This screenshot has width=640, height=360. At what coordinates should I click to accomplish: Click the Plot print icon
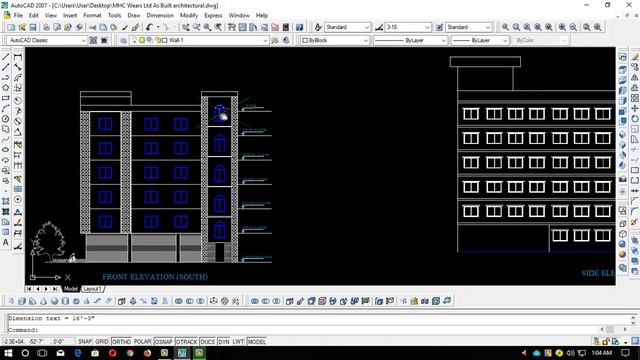46,27
